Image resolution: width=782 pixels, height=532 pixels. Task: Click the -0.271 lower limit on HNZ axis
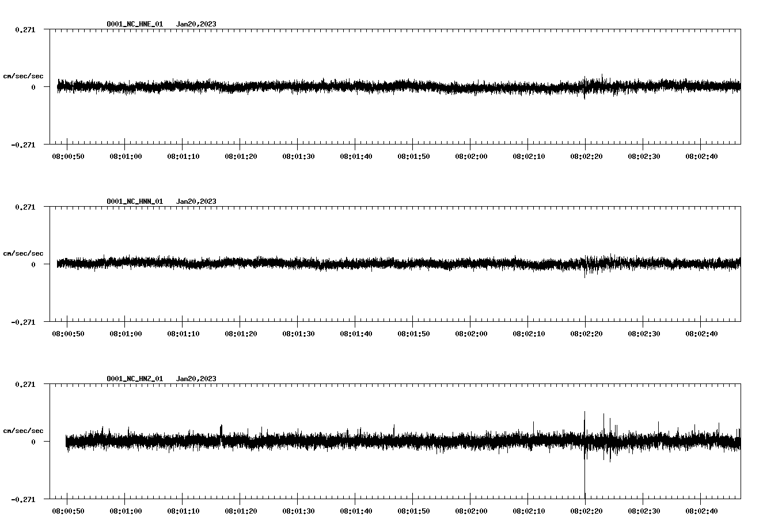tap(23, 499)
